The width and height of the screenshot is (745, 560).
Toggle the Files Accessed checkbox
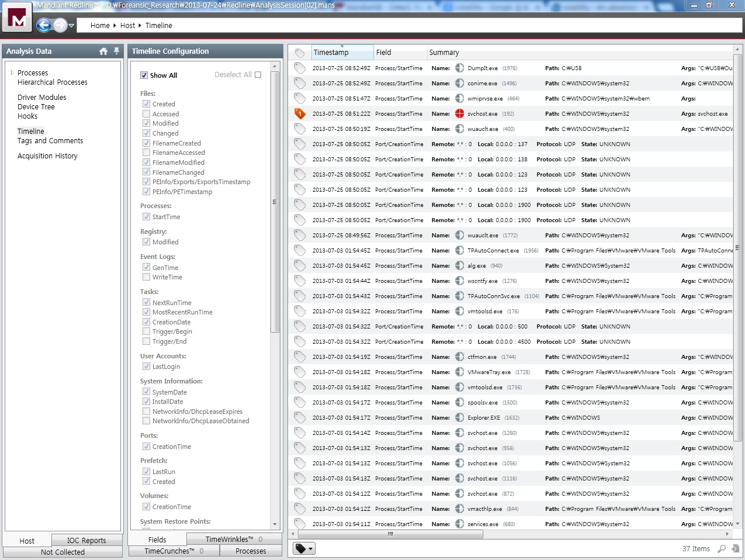[147, 114]
